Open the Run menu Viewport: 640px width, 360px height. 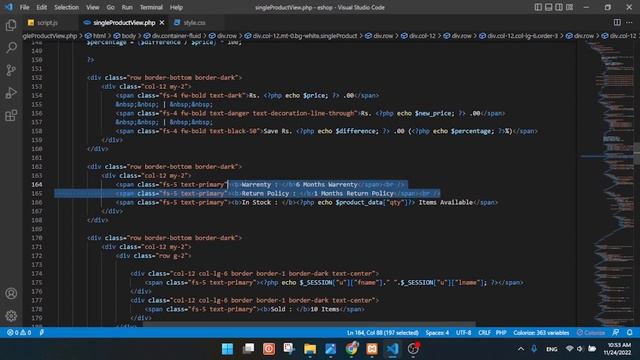pyautogui.click(x=127, y=7)
